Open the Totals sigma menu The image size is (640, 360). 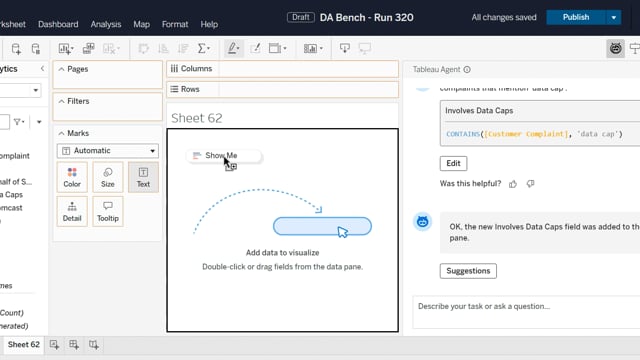click(204, 49)
